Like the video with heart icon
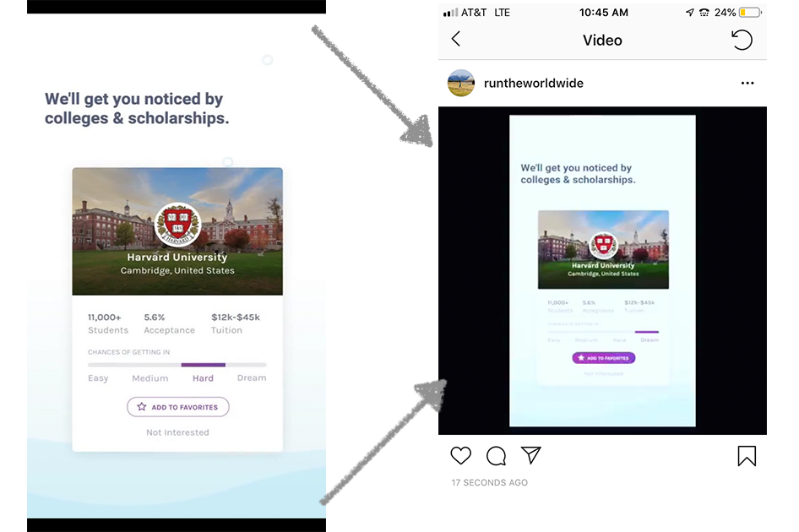The image size is (799, 532). pyautogui.click(x=460, y=455)
